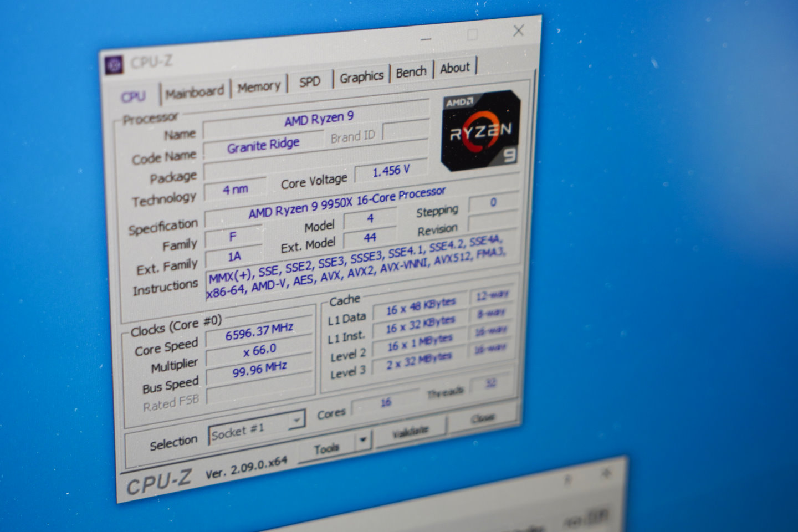Click the 4 nm technology value
798x532 pixels.
coord(235,189)
